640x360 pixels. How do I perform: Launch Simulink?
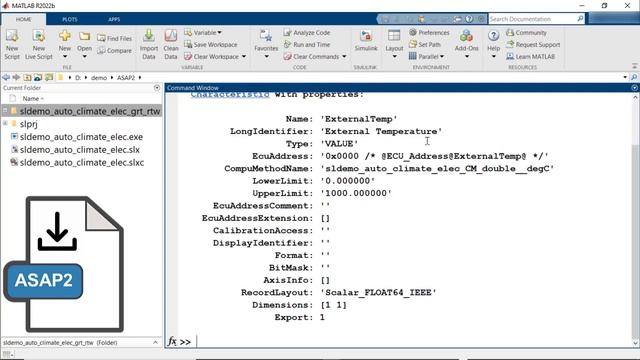pyautogui.click(x=366, y=41)
